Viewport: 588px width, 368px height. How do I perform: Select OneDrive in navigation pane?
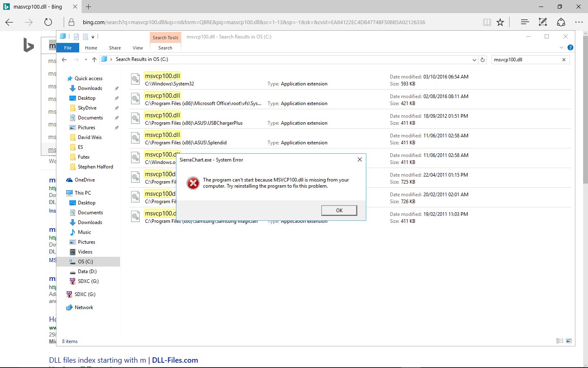point(85,180)
